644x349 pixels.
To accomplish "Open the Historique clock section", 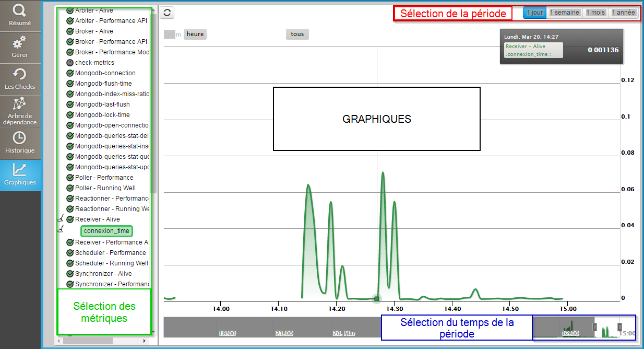I will (x=20, y=143).
